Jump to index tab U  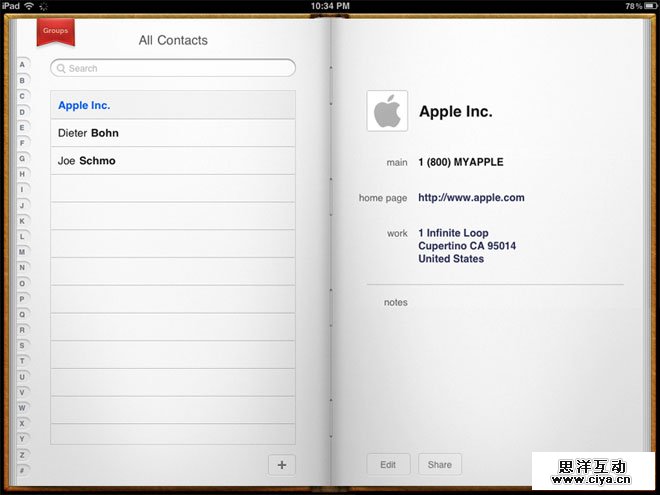click(23, 377)
